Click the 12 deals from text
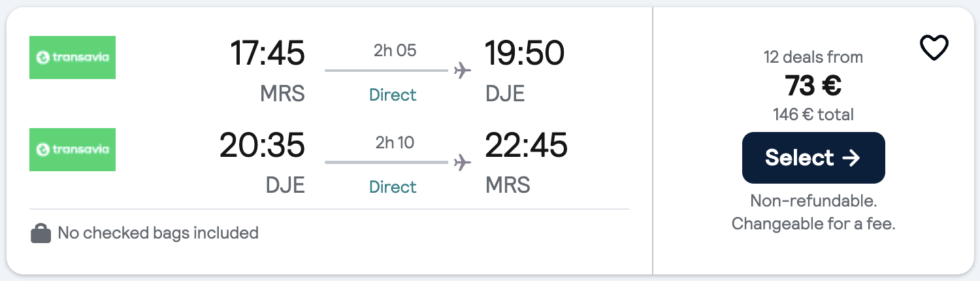The image size is (980, 281). 813,58
